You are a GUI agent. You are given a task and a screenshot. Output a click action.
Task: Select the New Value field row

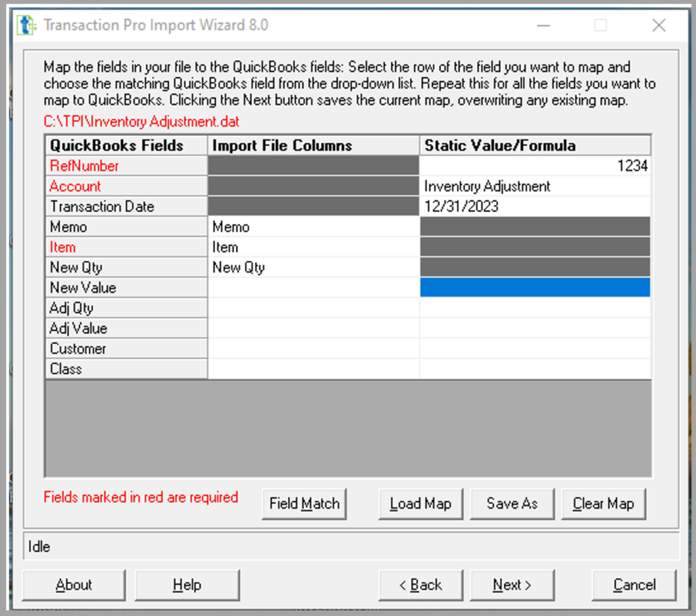click(x=126, y=288)
